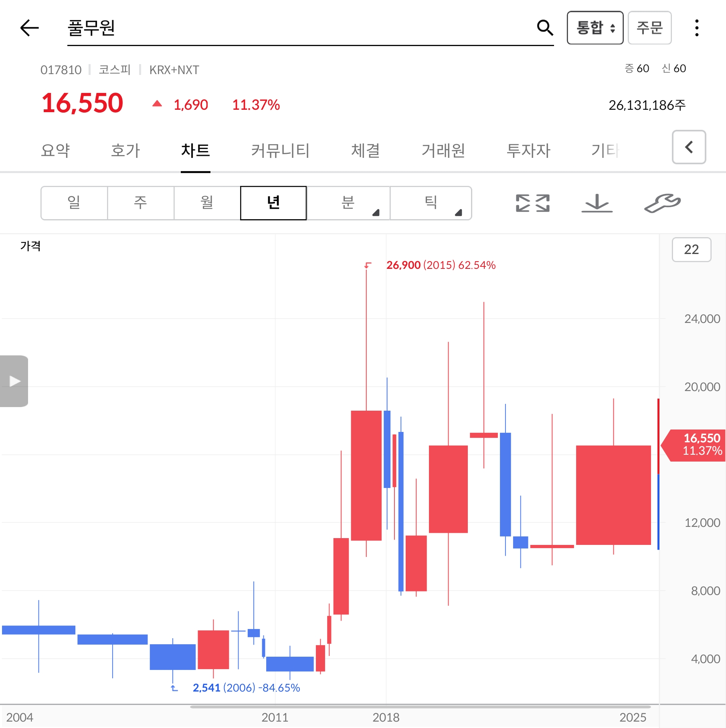Switch to the 체결 tab

click(366, 151)
